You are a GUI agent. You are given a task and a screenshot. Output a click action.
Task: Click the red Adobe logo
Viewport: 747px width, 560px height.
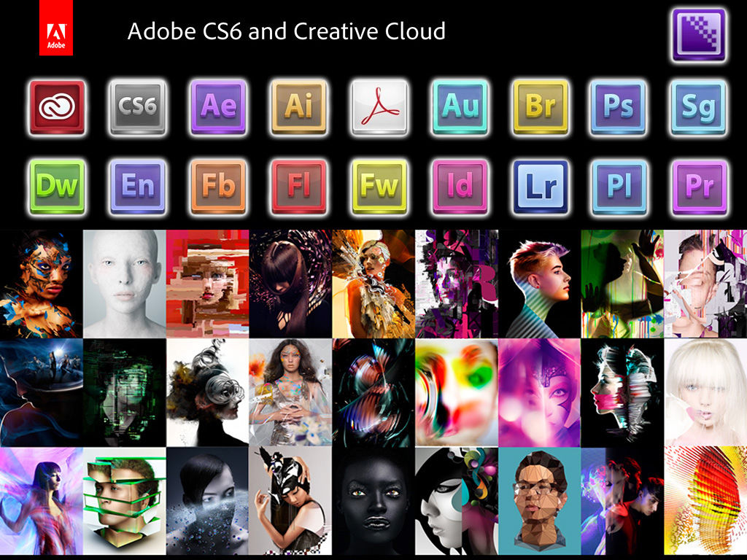(x=55, y=28)
